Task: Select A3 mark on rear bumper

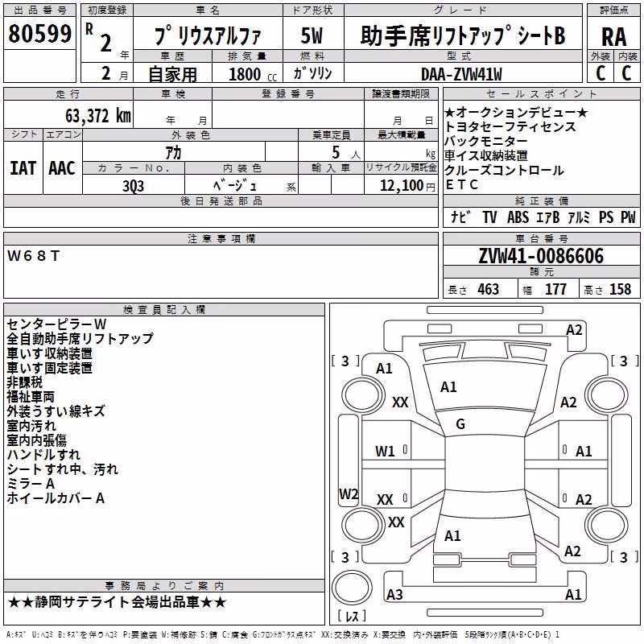Action: (x=394, y=594)
